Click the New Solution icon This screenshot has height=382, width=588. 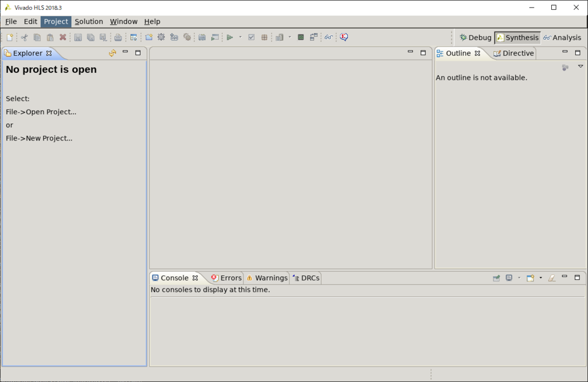174,37
